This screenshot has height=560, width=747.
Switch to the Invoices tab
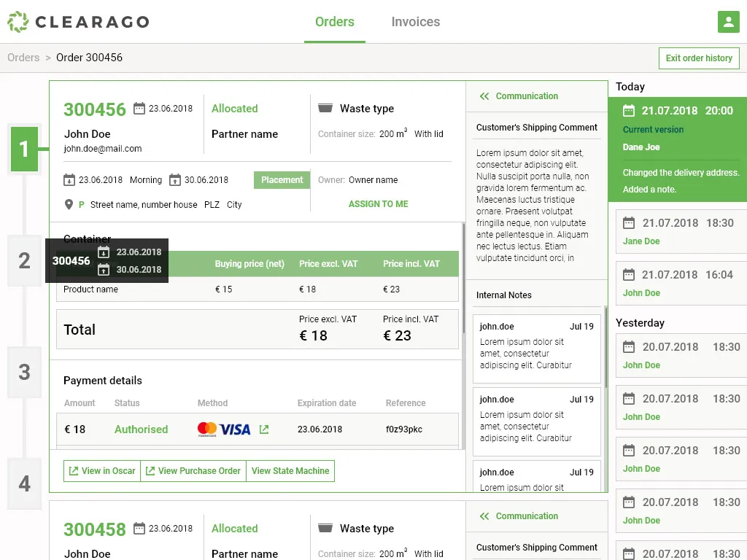(415, 22)
